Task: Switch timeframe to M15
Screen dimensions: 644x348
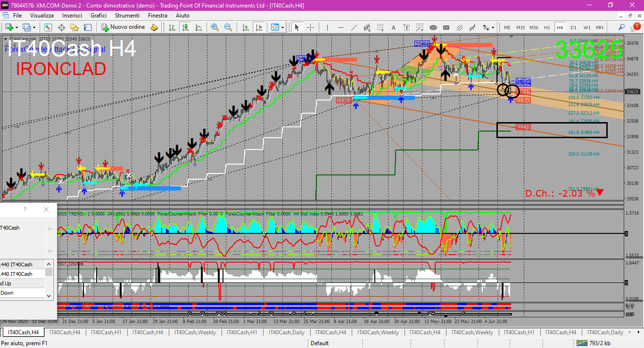Action: pos(520,27)
